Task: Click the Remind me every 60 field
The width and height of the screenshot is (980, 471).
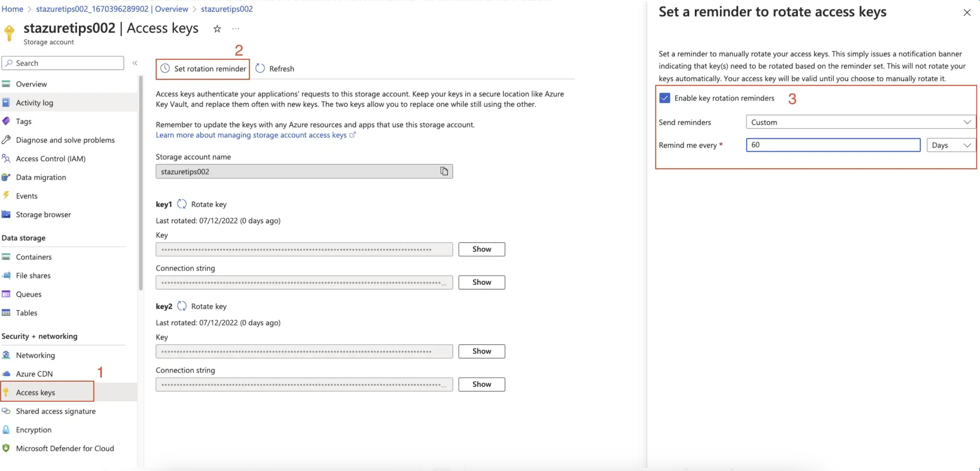Action: coord(833,145)
